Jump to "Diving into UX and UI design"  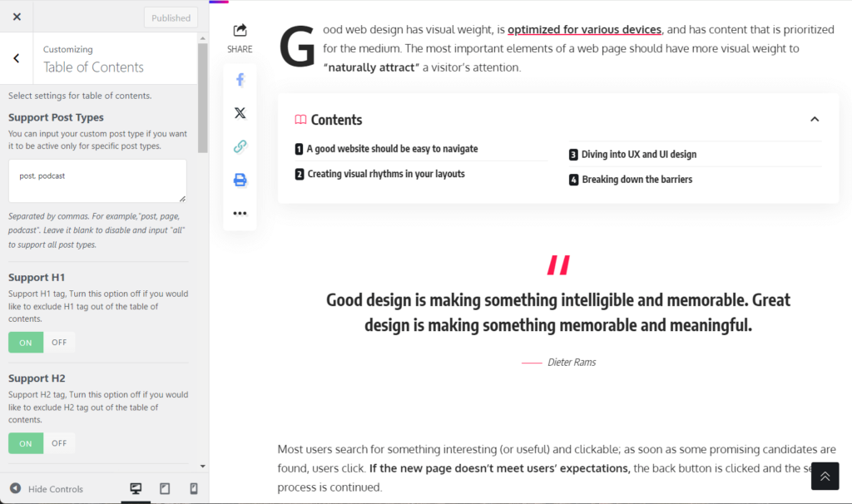coord(638,154)
